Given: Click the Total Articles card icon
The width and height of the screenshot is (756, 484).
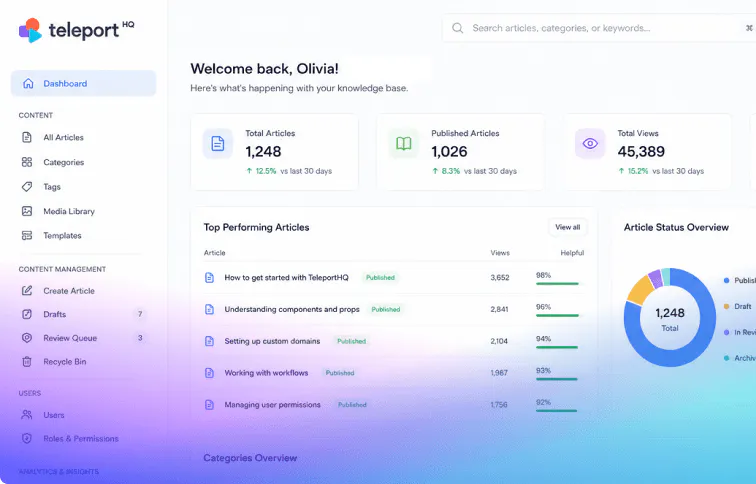Looking at the screenshot, I should (217, 144).
